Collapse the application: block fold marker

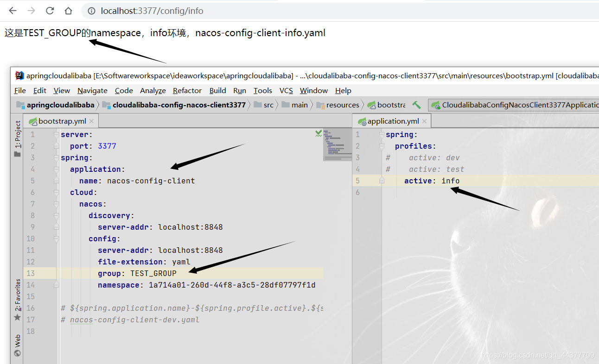point(56,169)
